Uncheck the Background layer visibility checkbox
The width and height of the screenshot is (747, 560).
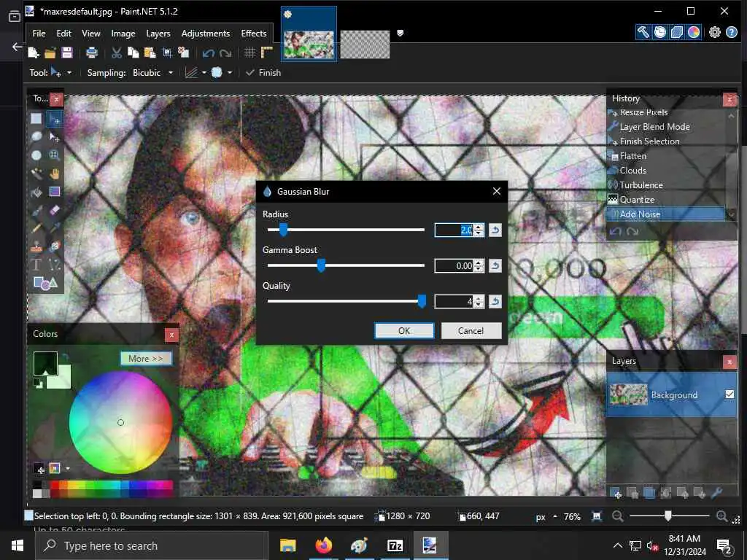[x=729, y=394]
